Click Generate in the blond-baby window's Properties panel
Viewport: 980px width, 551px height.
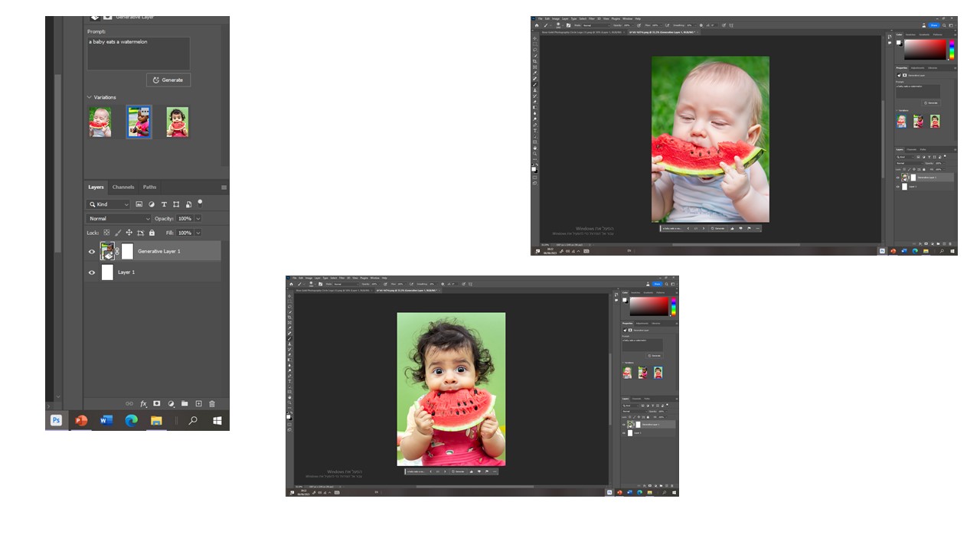pyautogui.click(x=931, y=103)
